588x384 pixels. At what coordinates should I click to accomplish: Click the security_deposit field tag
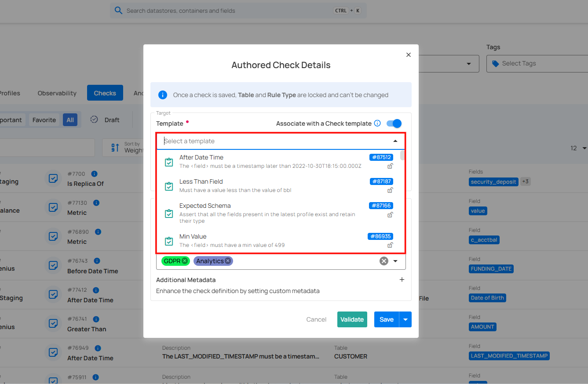pyautogui.click(x=493, y=181)
